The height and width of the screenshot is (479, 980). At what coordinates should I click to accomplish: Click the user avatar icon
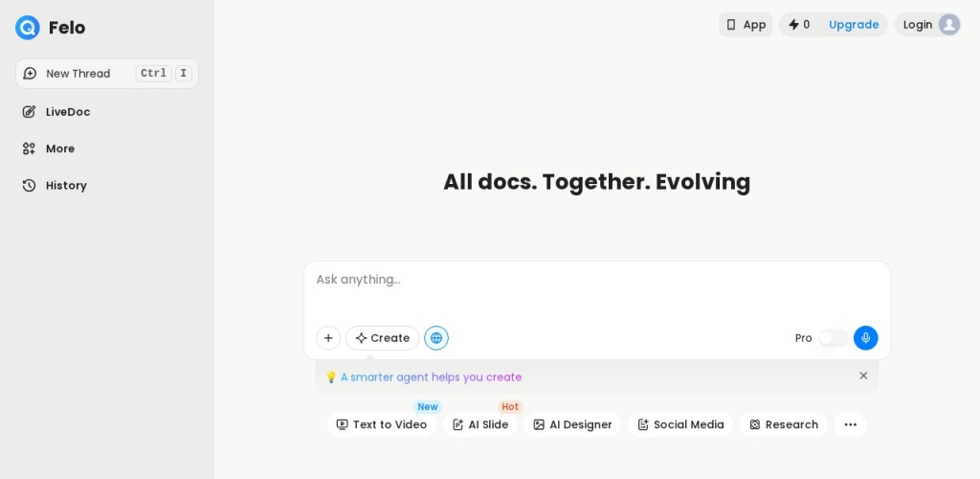(949, 25)
